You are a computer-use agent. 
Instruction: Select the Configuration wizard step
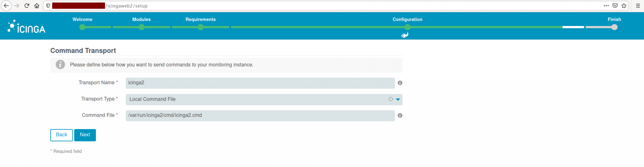pyautogui.click(x=408, y=19)
